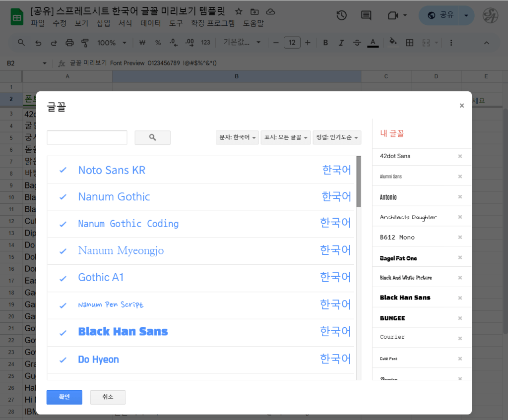Click the font search text field
The width and height of the screenshot is (508, 420).
tap(87, 137)
